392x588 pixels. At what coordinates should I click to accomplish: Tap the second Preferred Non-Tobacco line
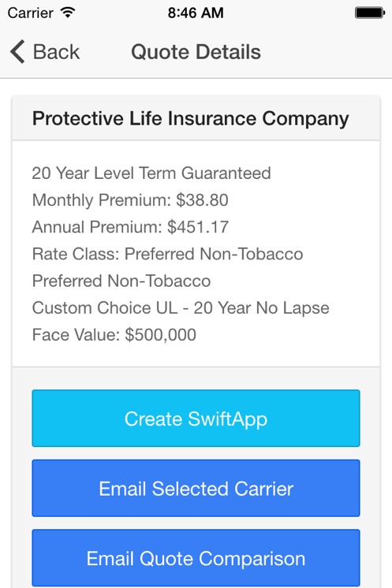[x=121, y=281]
